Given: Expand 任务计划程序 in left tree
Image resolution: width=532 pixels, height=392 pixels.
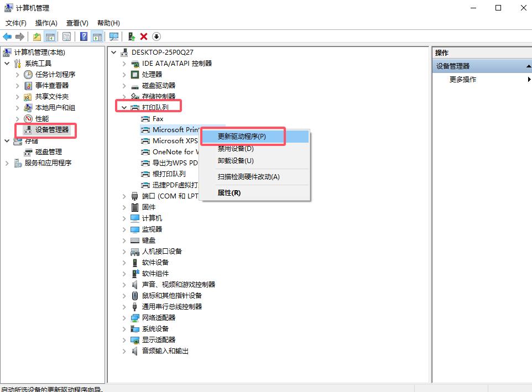Looking at the screenshot, I should [17, 74].
